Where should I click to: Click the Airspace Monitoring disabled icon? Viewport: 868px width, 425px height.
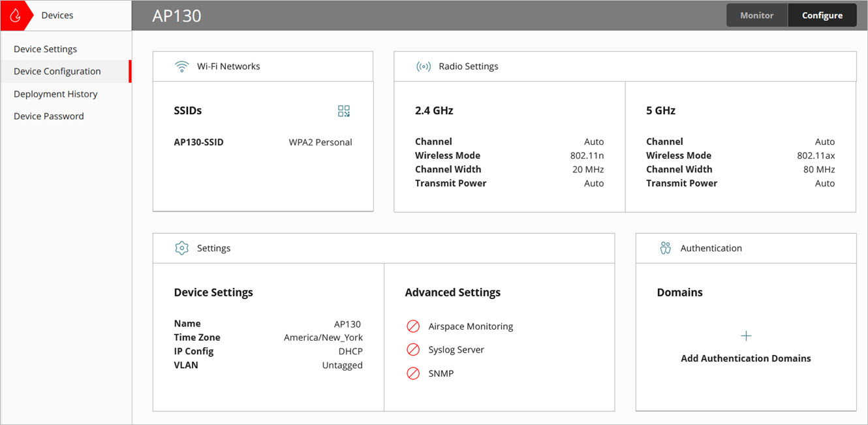coord(413,326)
